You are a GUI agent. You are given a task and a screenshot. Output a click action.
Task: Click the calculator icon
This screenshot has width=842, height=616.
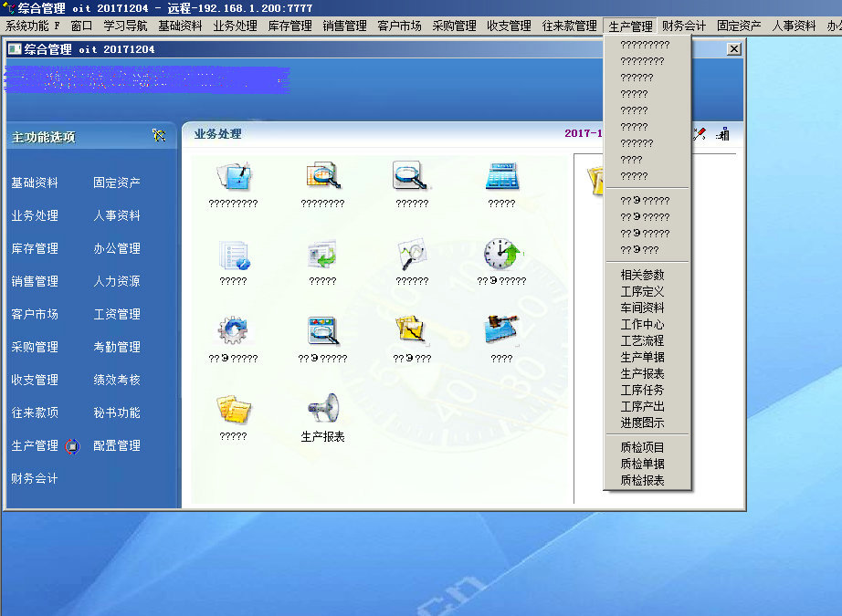click(501, 175)
